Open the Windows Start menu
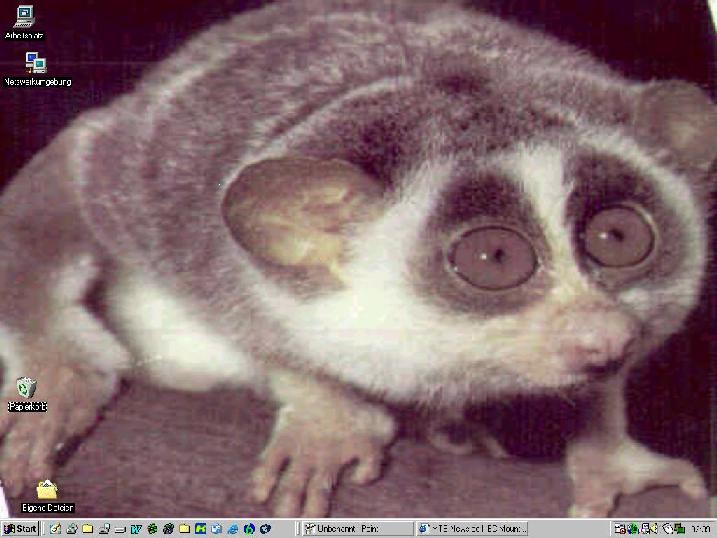The height and width of the screenshot is (538, 717). click(x=20, y=528)
